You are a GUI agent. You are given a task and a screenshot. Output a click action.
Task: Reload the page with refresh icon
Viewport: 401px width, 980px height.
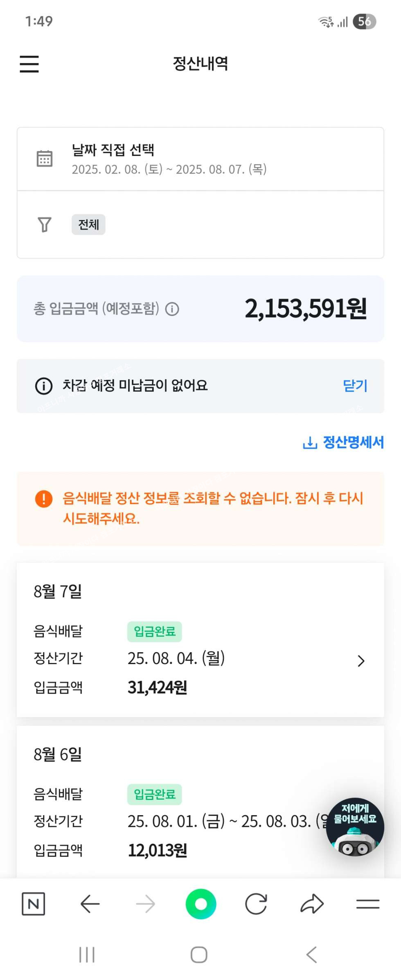click(x=256, y=903)
